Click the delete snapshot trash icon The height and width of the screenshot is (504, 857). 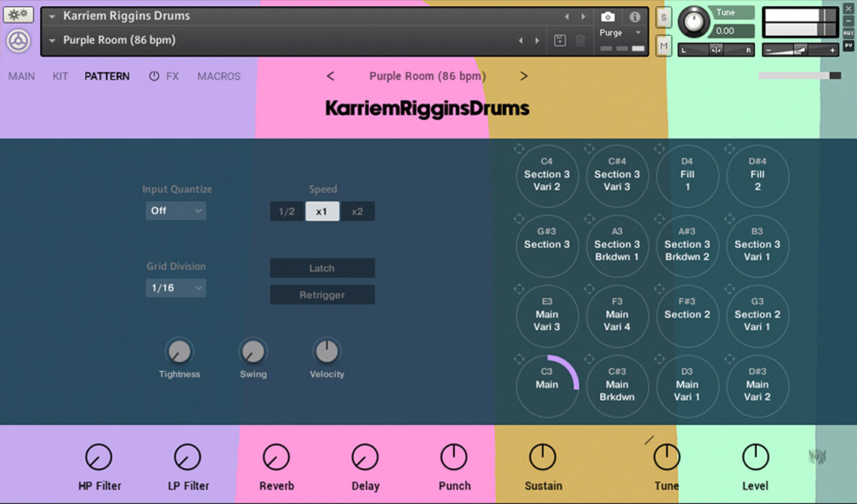pyautogui.click(x=580, y=41)
